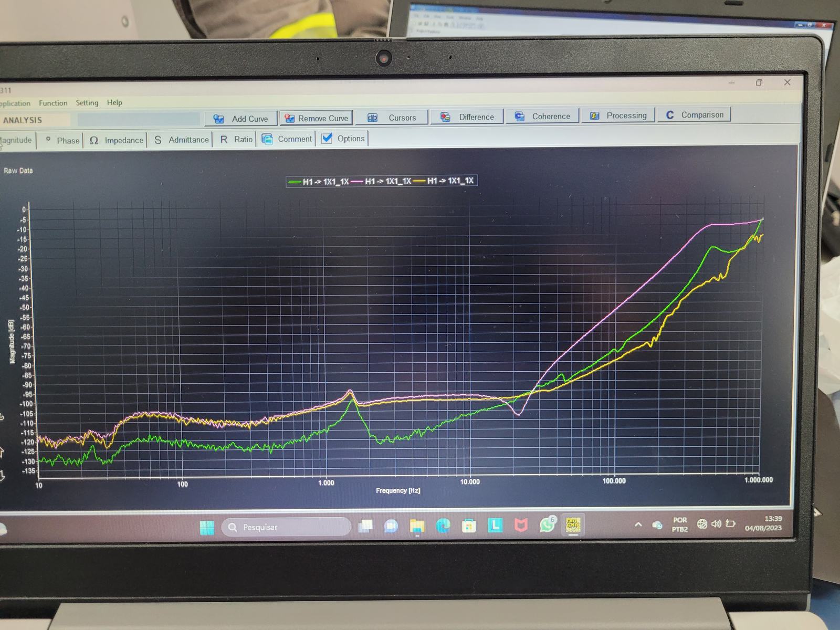This screenshot has width=840, height=630.
Task: Open the WhatsApp icon in the taskbar
Action: 547,524
